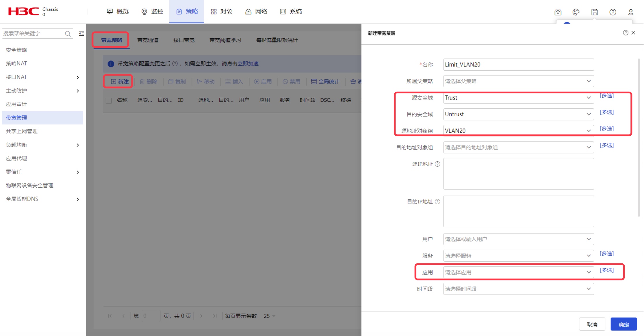This screenshot has height=336, width=644.
Task: Switch to 对象 top menu
Action: (x=222, y=12)
